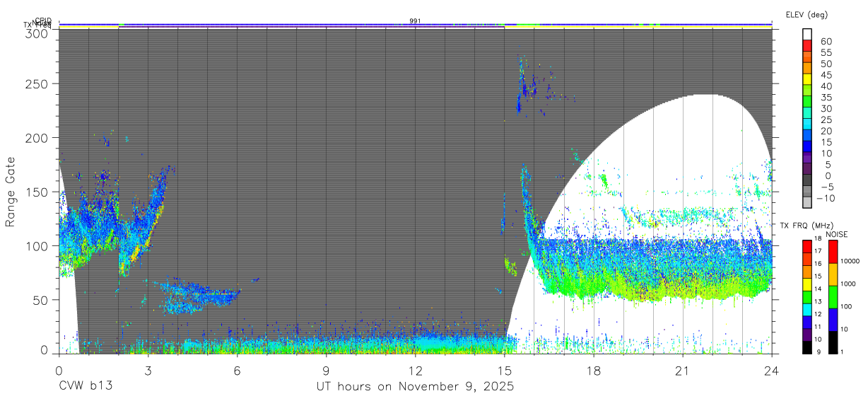Image resolution: width=868 pixels, height=401 pixels.
Task: Click the 'CVW b13' radar beam label
Action: 86,387
